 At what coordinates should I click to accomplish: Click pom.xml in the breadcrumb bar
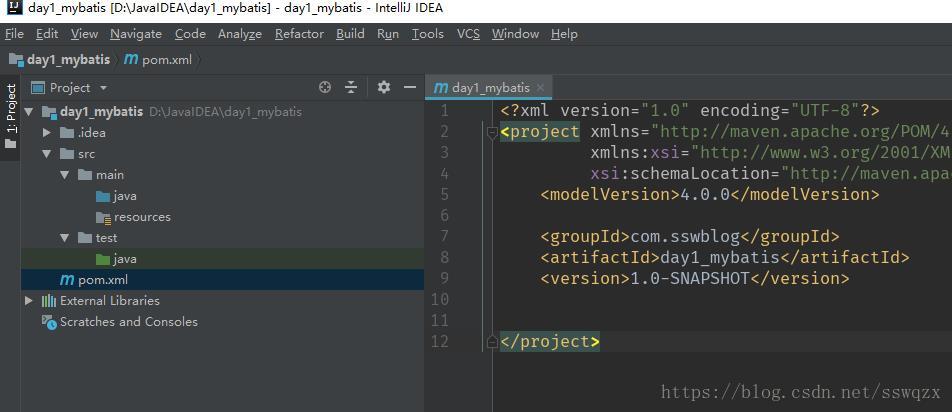166,59
